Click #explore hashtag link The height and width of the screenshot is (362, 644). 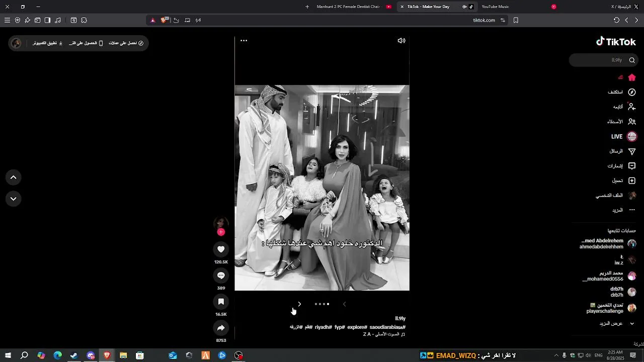[x=357, y=327]
